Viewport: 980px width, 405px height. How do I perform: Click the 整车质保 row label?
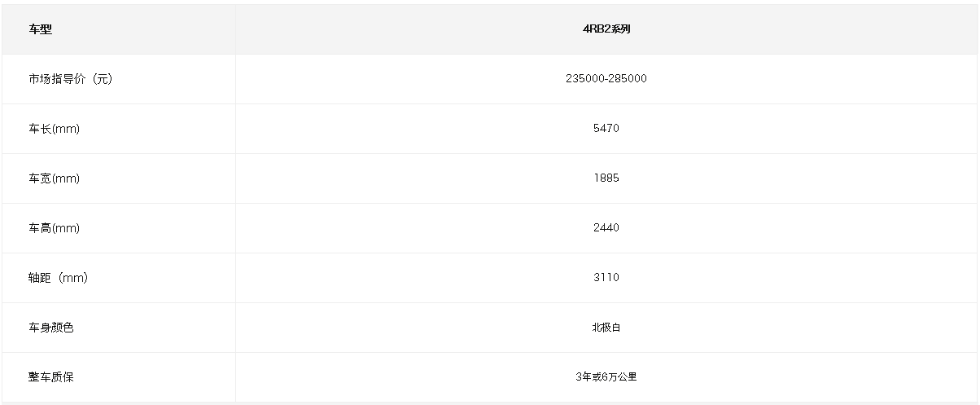51,377
